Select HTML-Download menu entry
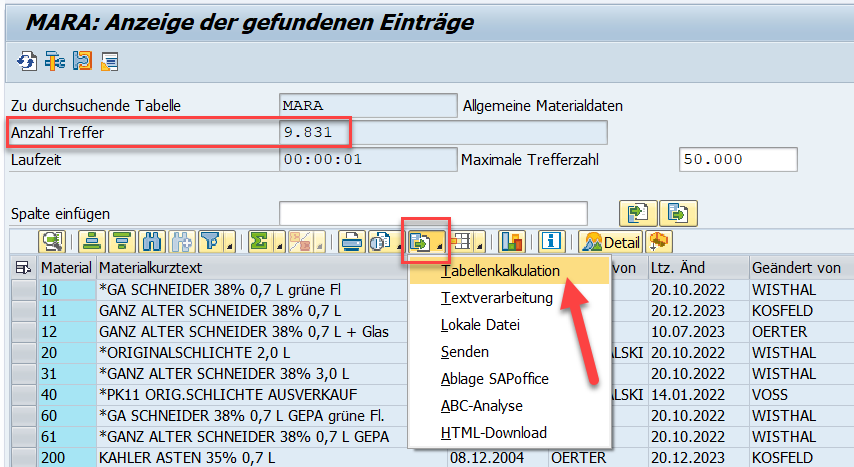This screenshot has height=467, width=854. (x=494, y=433)
